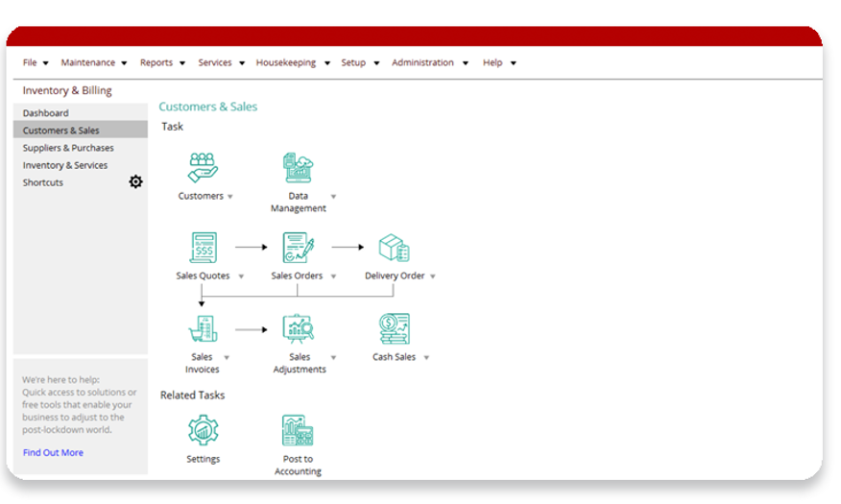
Task: Open the Sales Quotes icon
Action: (x=204, y=247)
